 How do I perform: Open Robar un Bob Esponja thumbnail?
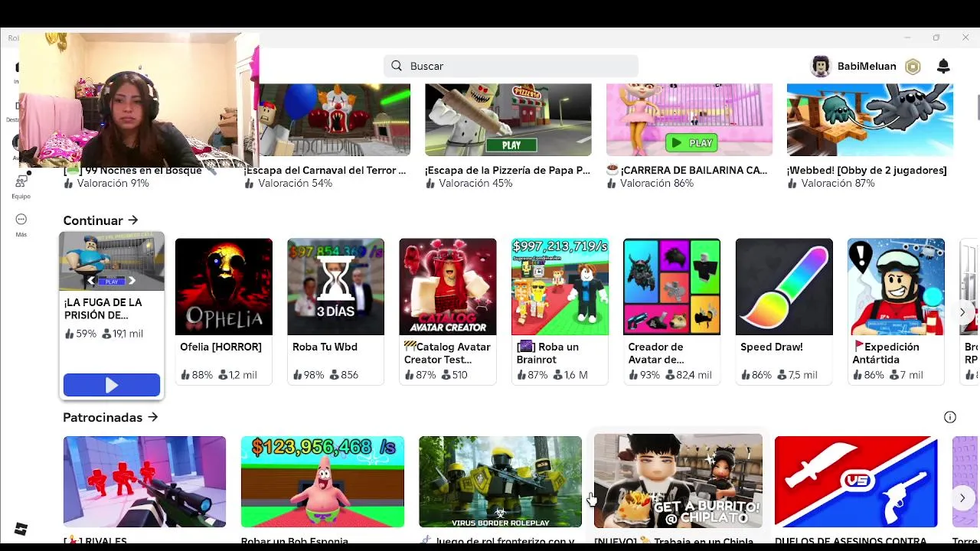click(322, 482)
